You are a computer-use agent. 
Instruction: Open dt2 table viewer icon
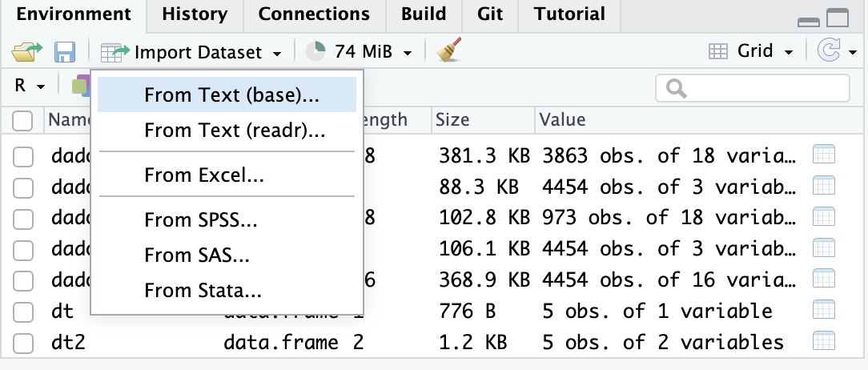tap(824, 343)
